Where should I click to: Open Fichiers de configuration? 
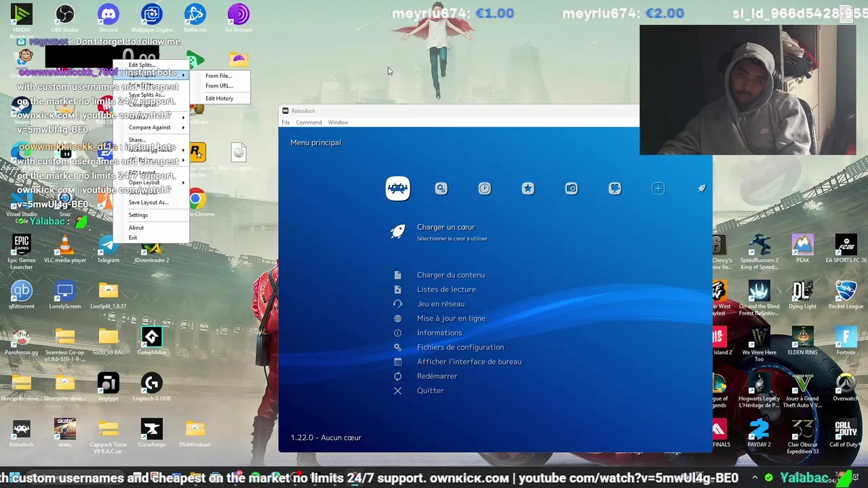click(460, 347)
